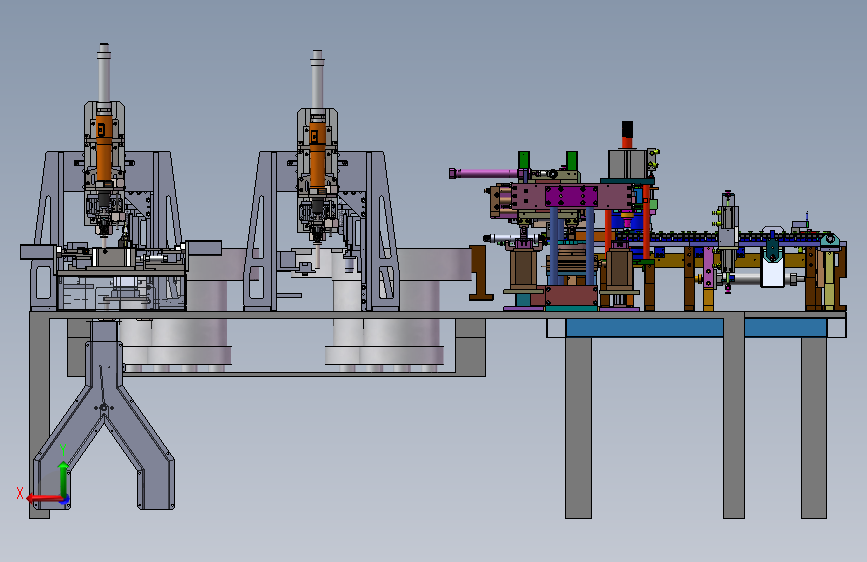Select the brown L-shaped bracket beside the middle station
The image size is (867, 562).
click(480, 273)
